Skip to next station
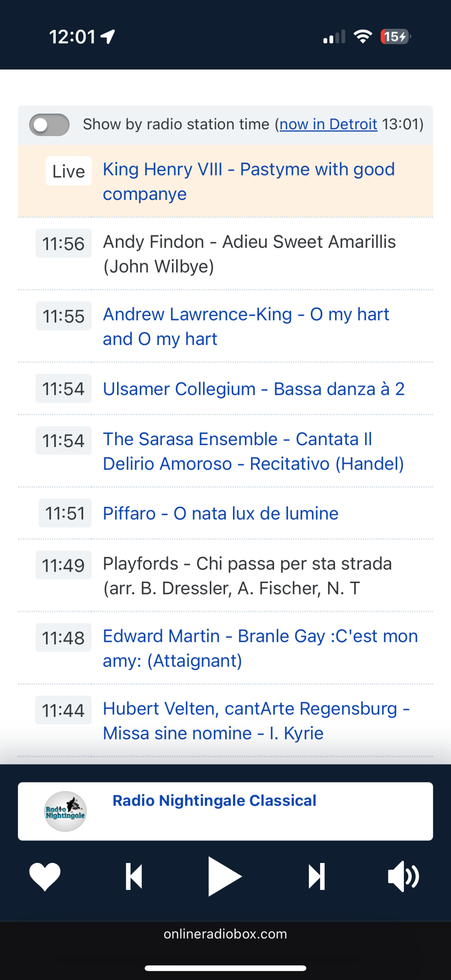The image size is (451, 980). [x=316, y=876]
